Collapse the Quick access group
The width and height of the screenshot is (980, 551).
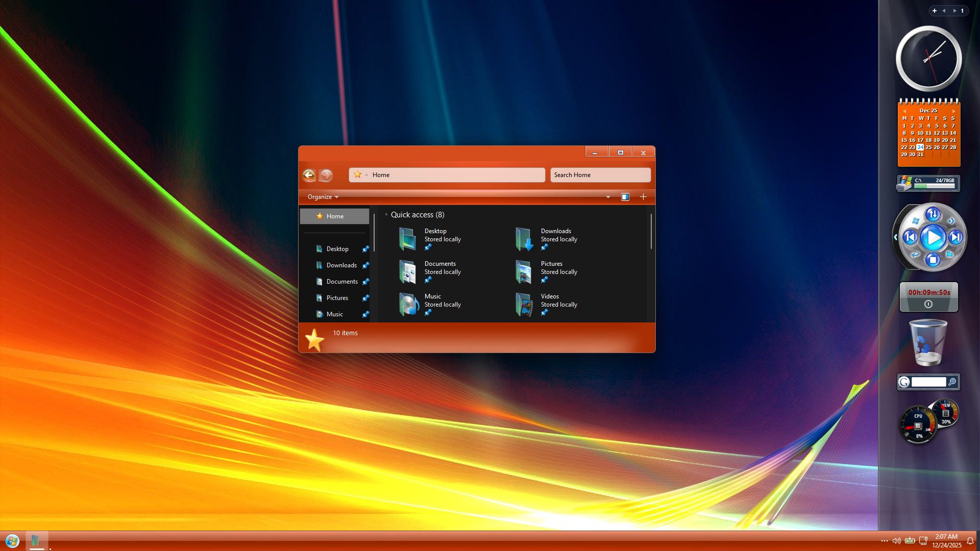pos(386,215)
